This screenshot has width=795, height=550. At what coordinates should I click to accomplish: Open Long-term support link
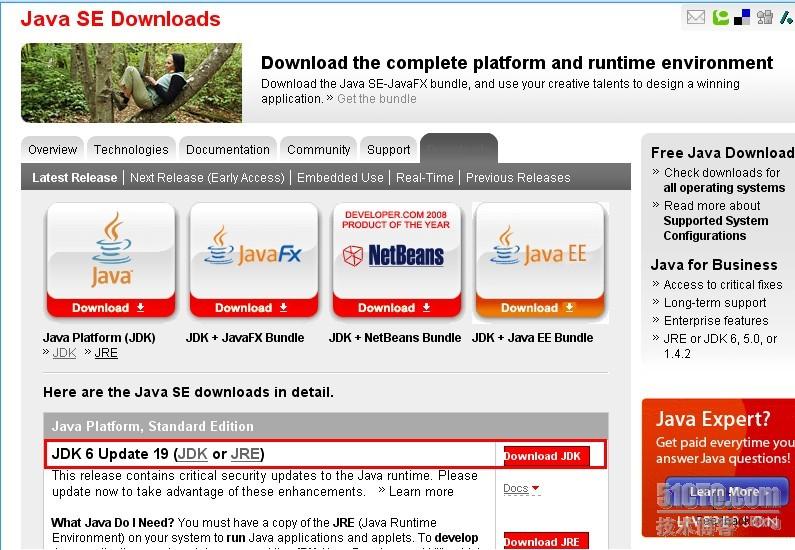pos(715,303)
